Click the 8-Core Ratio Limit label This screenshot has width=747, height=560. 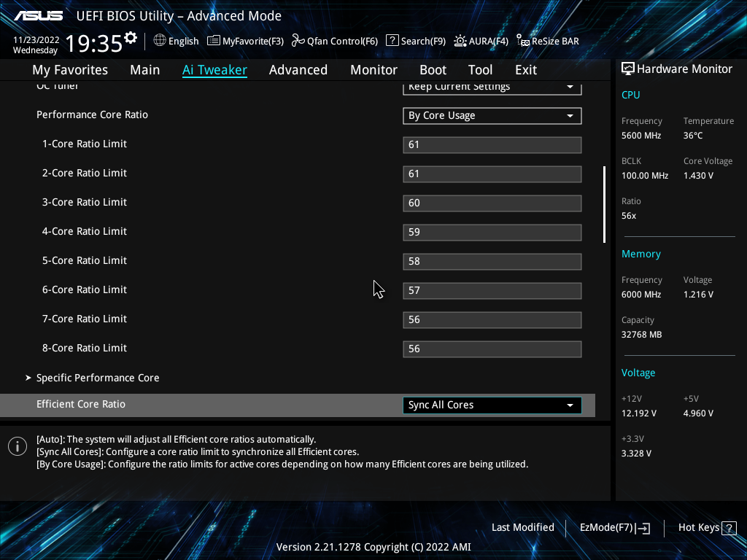pyautogui.click(x=85, y=348)
